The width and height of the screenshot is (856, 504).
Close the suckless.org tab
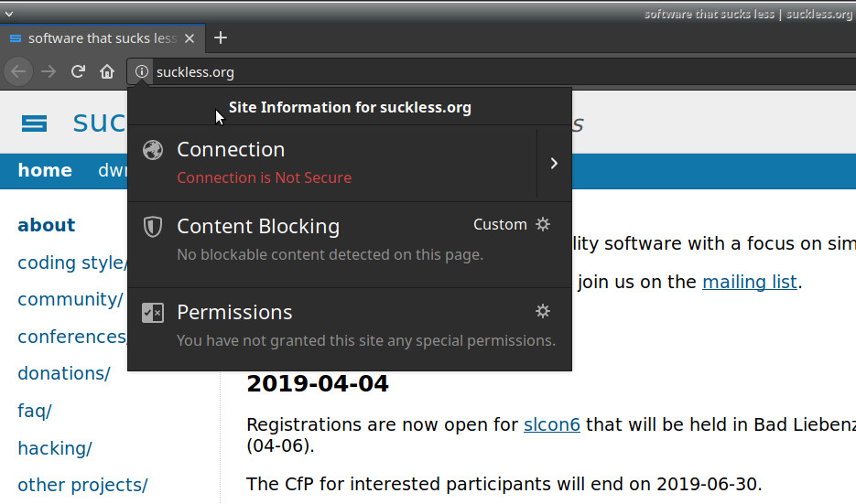click(190, 38)
